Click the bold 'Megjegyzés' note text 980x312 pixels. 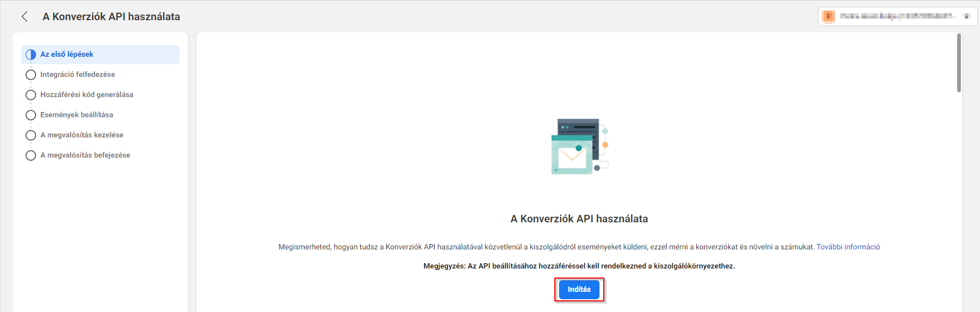point(579,266)
